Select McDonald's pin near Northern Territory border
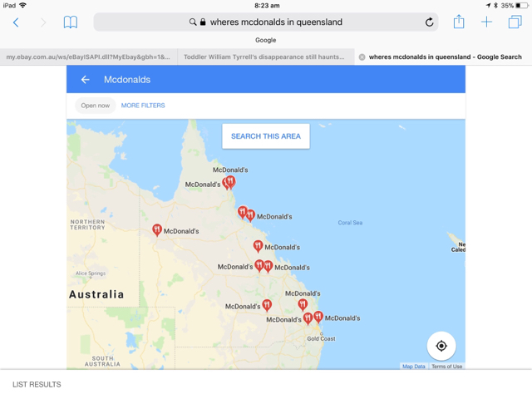 pyautogui.click(x=156, y=229)
